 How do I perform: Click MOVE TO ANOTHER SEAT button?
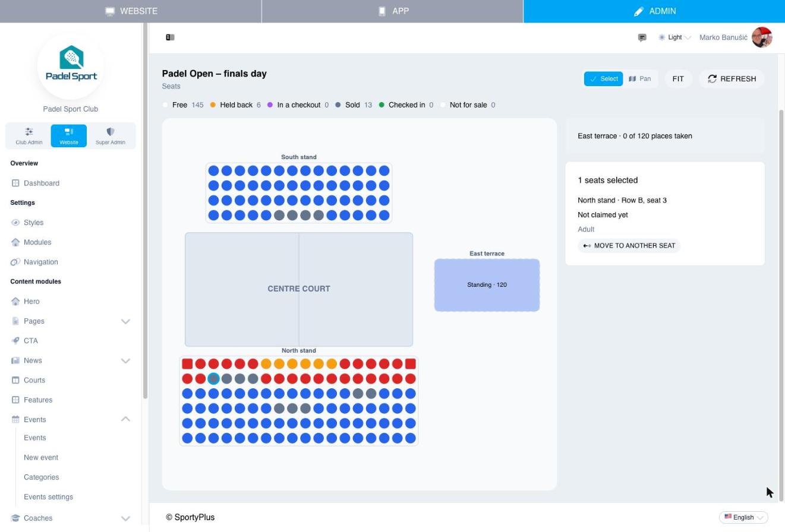click(x=629, y=246)
